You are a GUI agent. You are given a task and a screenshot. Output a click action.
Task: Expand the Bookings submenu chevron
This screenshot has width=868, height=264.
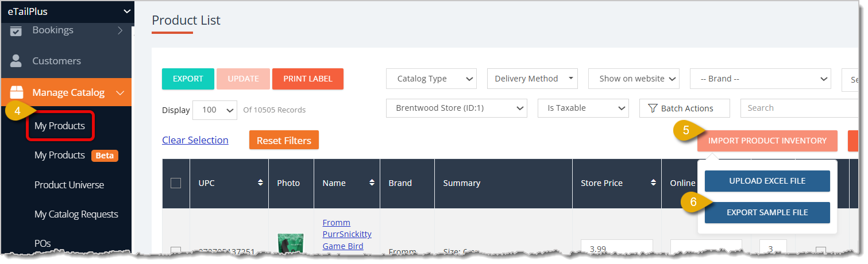(x=120, y=30)
